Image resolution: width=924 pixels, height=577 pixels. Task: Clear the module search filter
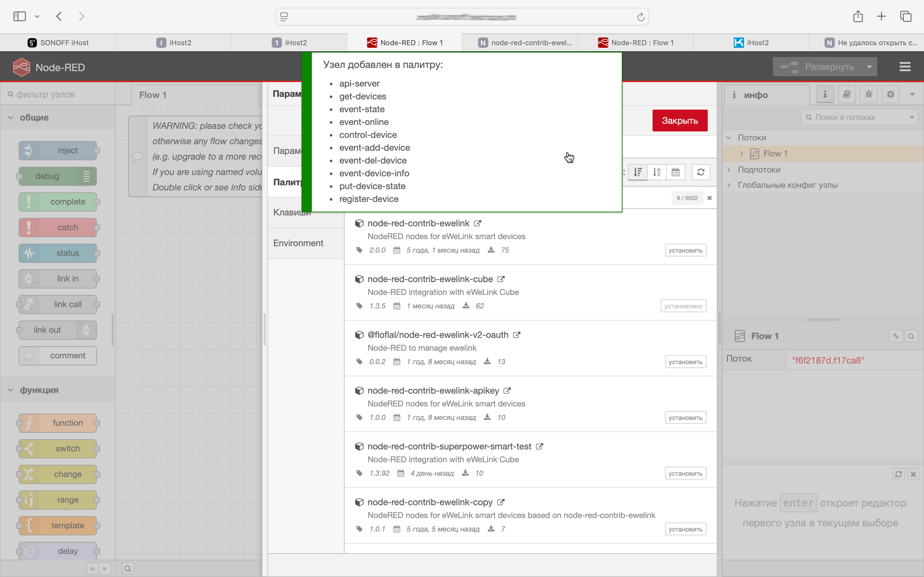(709, 198)
